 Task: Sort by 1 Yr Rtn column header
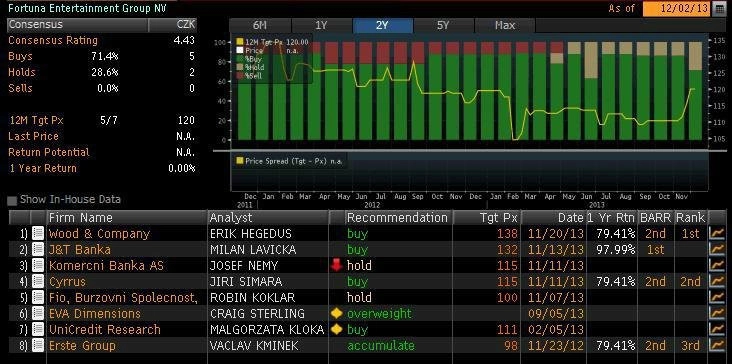pyautogui.click(x=611, y=218)
